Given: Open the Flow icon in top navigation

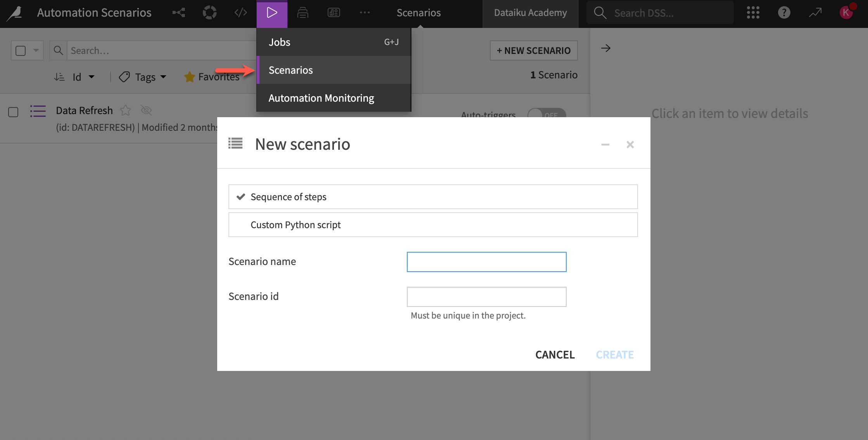Looking at the screenshot, I should tap(179, 13).
